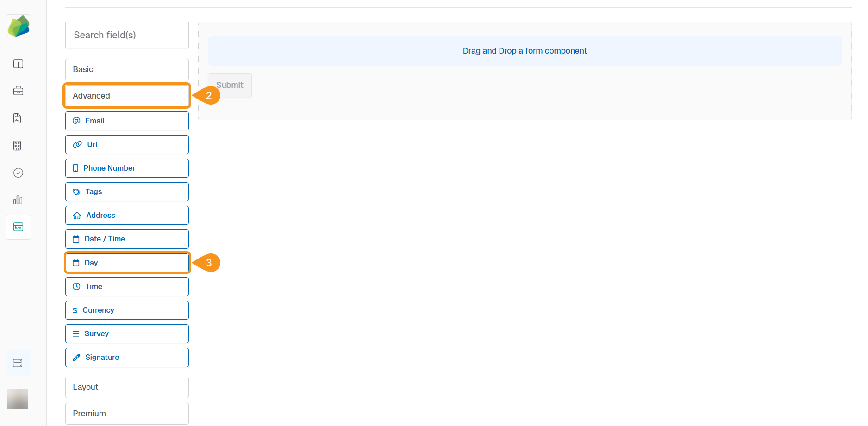Click the circular checkmark approvals icon
The width and height of the screenshot is (868, 426).
click(18, 173)
